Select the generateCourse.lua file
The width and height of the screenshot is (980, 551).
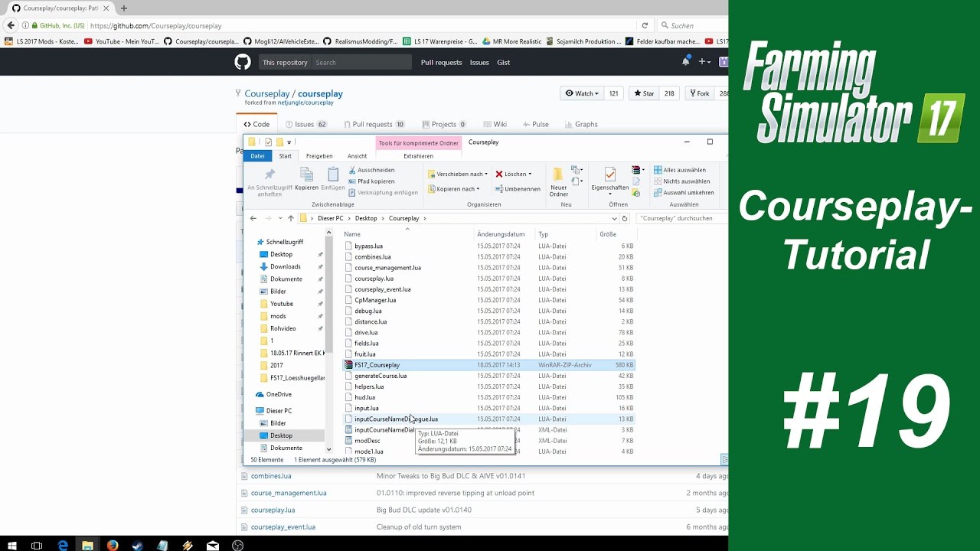[488, 376]
